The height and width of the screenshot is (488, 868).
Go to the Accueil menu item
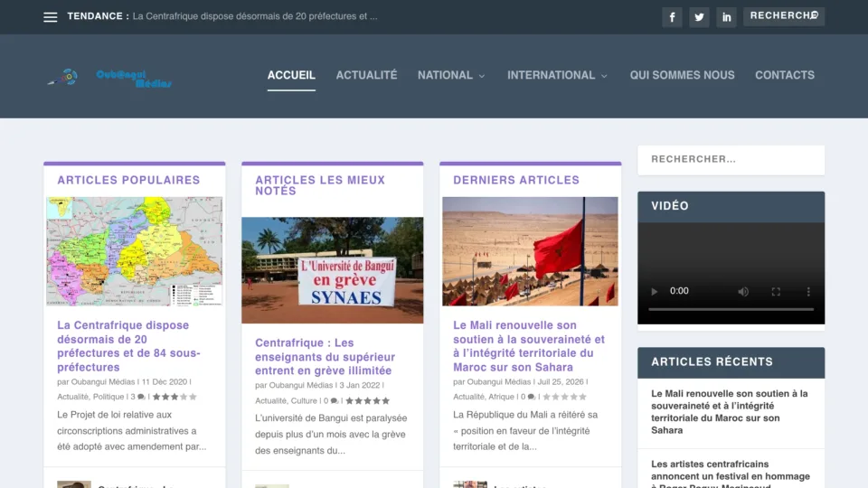tap(291, 75)
